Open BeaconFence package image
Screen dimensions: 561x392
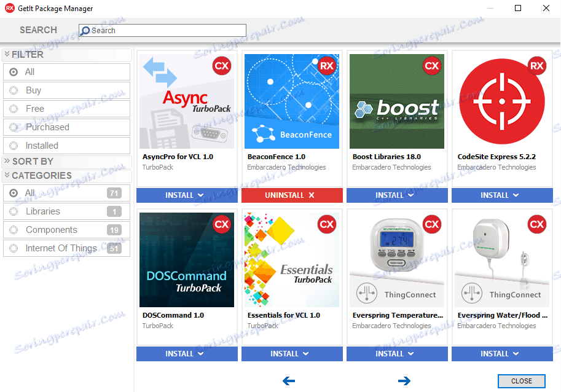tap(292, 101)
